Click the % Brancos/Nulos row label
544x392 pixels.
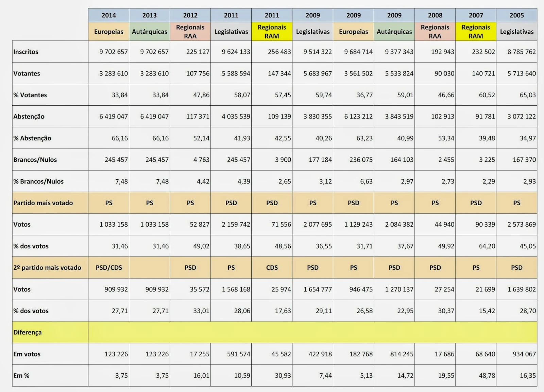(x=38, y=181)
